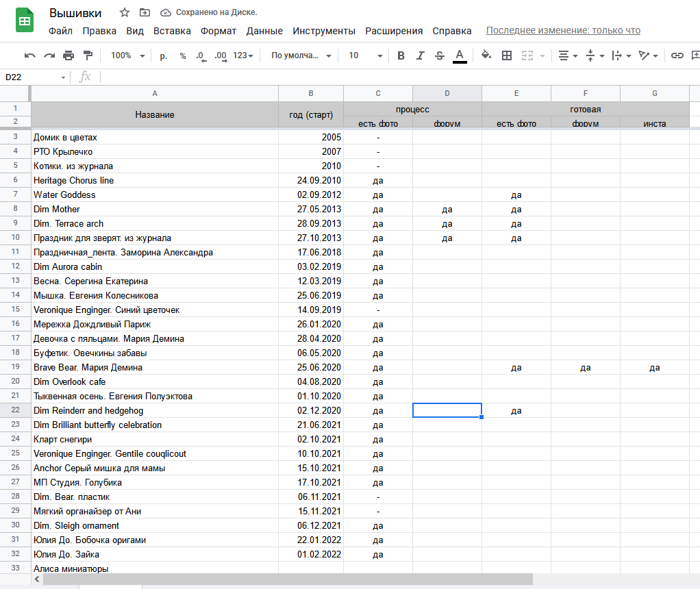700x589 pixels.
Task: Expand the font family dropdown
Action: pyautogui.click(x=301, y=55)
